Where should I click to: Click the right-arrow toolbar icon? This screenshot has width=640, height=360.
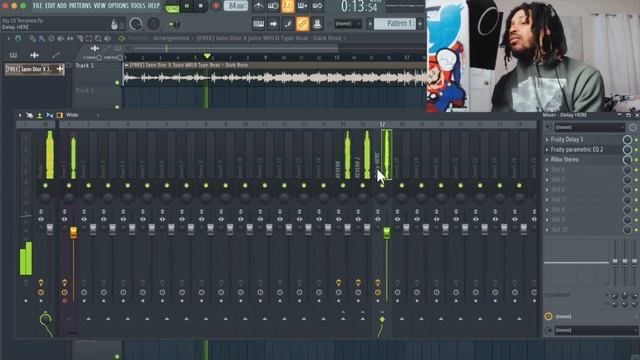[273, 24]
